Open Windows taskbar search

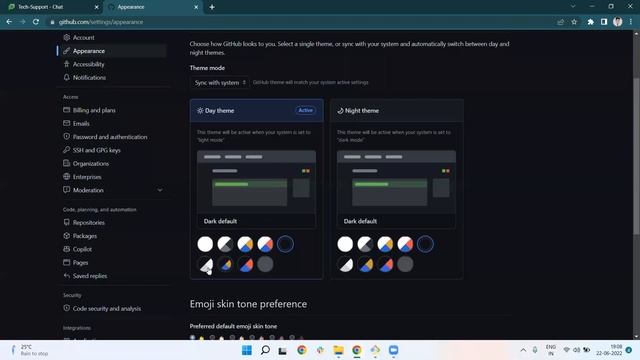pos(265,350)
